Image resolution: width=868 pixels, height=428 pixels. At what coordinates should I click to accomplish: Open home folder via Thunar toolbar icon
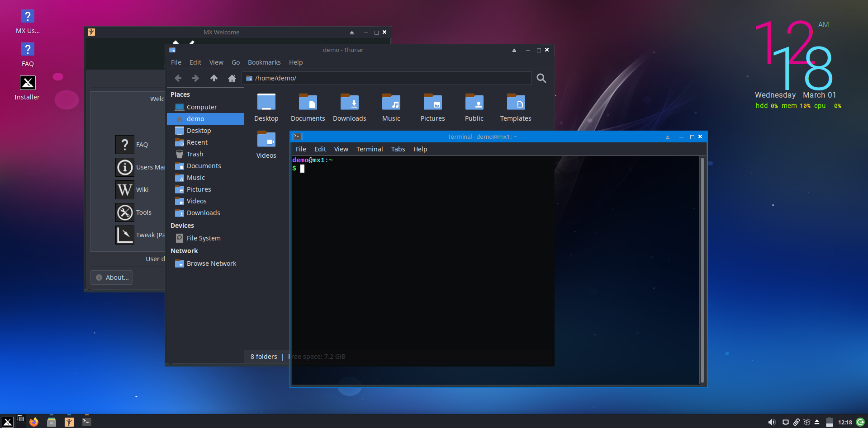coord(232,78)
